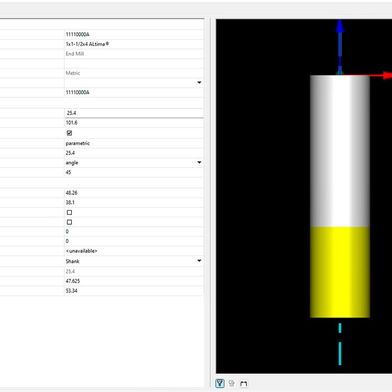The width and height of the screenshot is (392, 392).
Task: Select the '1x1-1/2x4 ALtima®' description value
Action: pos(87,44)
